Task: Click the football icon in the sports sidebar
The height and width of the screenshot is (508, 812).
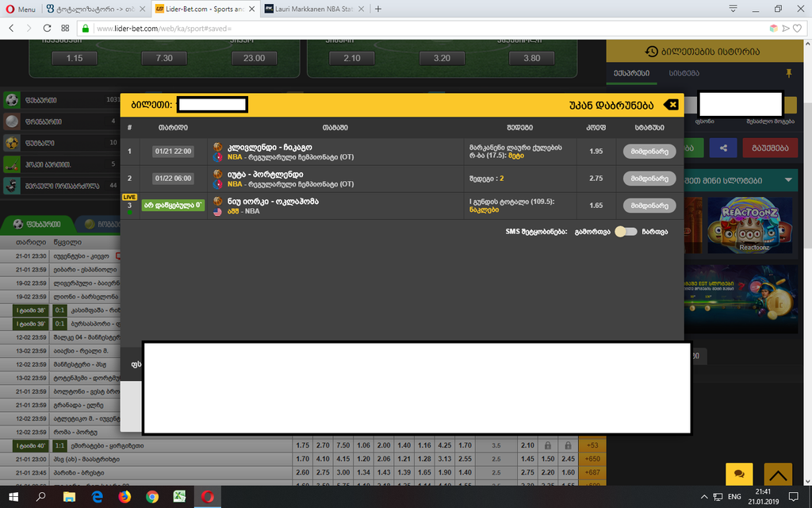Action: tap(12, 100)
